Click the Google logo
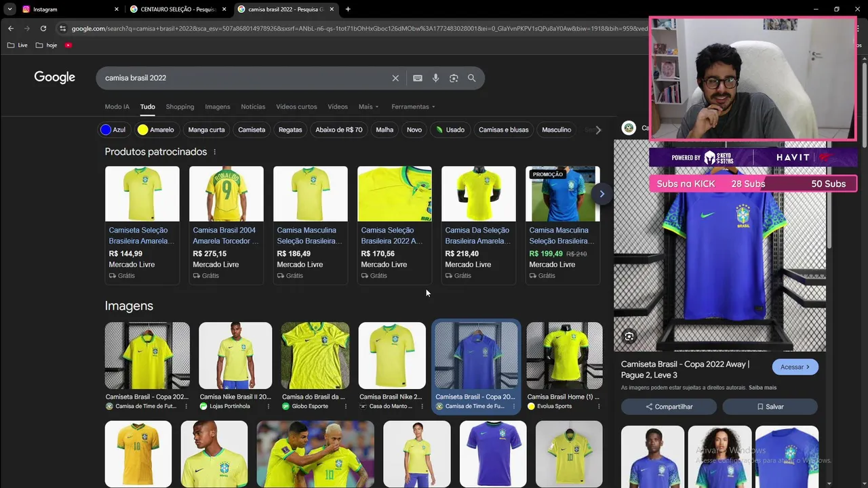868x488 pixels. click(55, 78)
